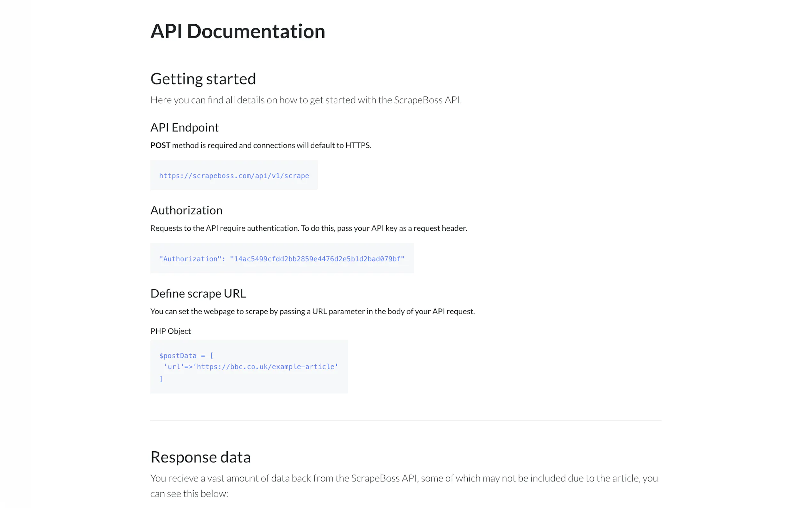Click the API Documentation page title
The width and height of the screenshot is (812, 508).
[237, 31]
